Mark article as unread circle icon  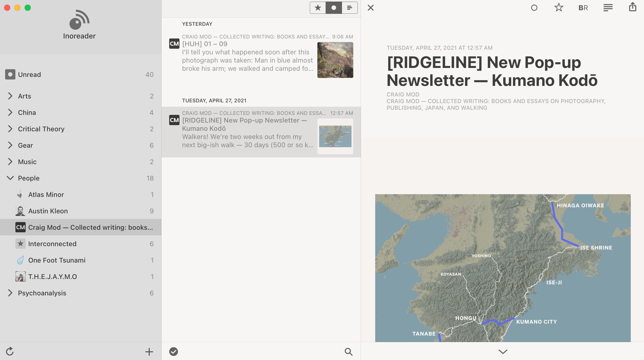[x=534, y=8]
